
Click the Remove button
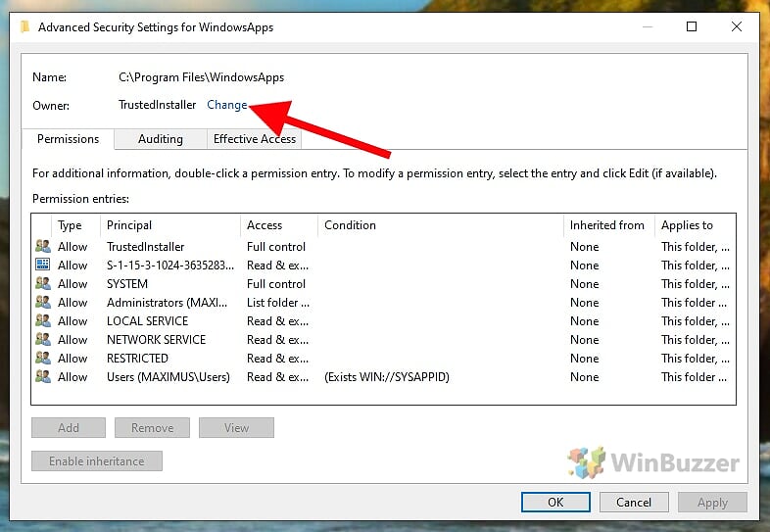(x=152, y=428)
